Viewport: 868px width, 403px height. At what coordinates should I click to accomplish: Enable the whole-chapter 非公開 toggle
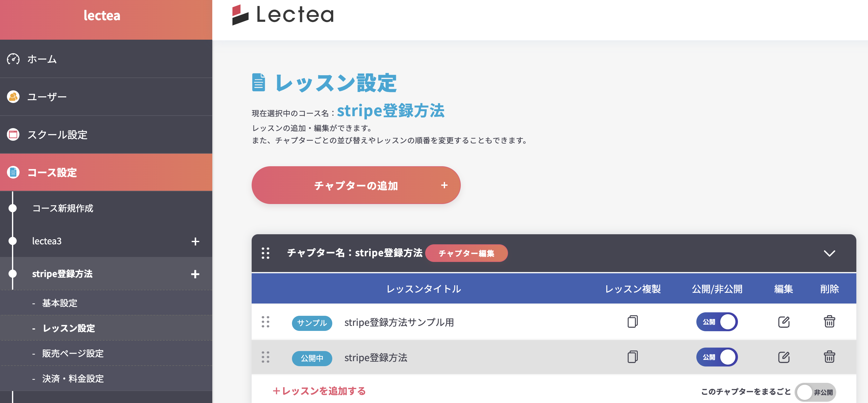coord(815,392)
